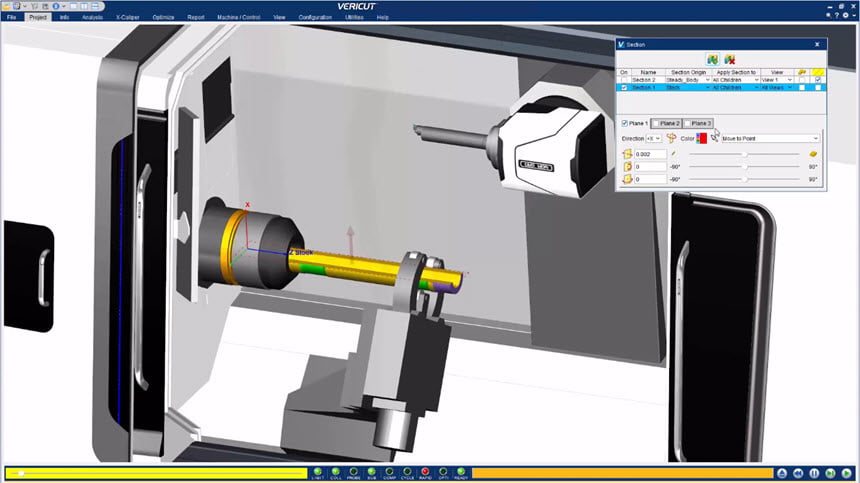Click the stacked view layout icon
Viewport: 860px width, 483px height.
pyautogui.click(x=95, y=6)
